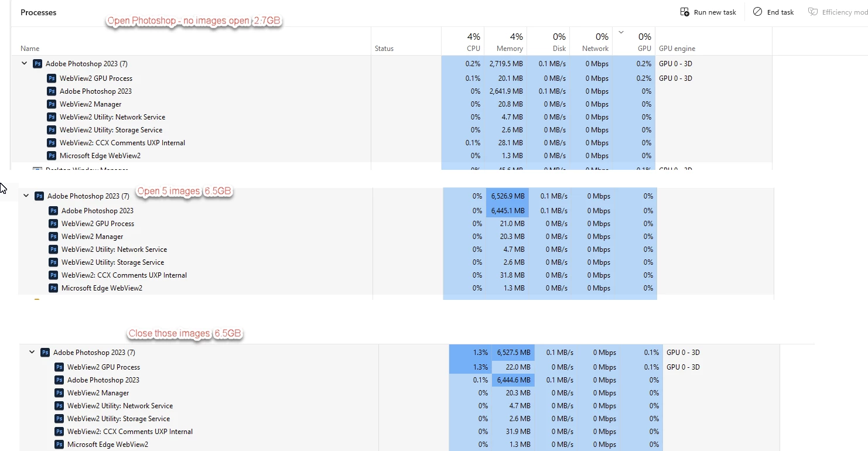Select the 6,526.9 MB memory cell

click(507, 196)
